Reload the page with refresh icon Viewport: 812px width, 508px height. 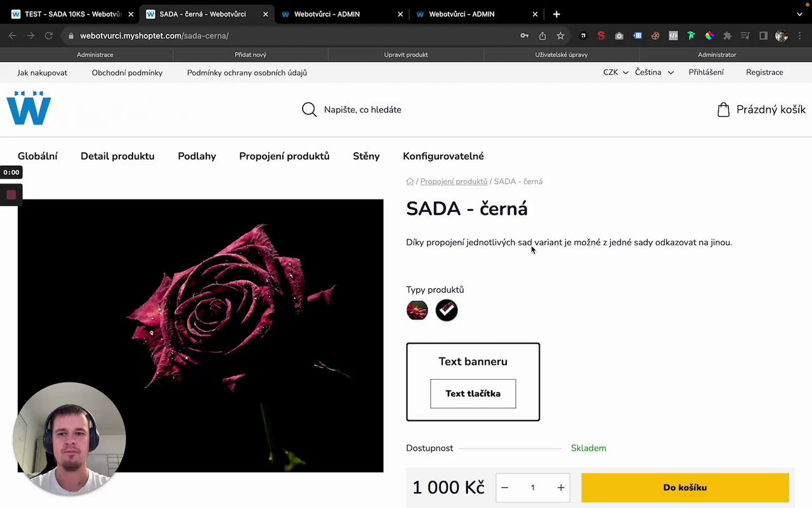[x=48, y=36]
